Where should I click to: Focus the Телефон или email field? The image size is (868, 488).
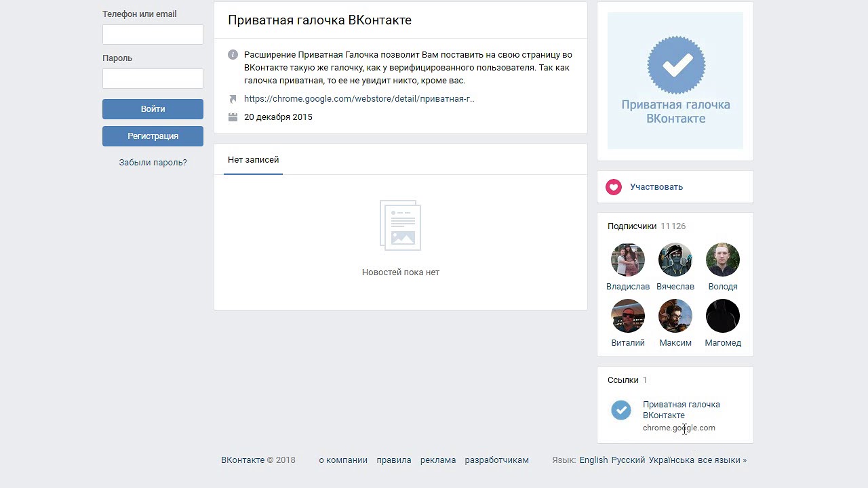pyautogui.click(x=153, y=35)
